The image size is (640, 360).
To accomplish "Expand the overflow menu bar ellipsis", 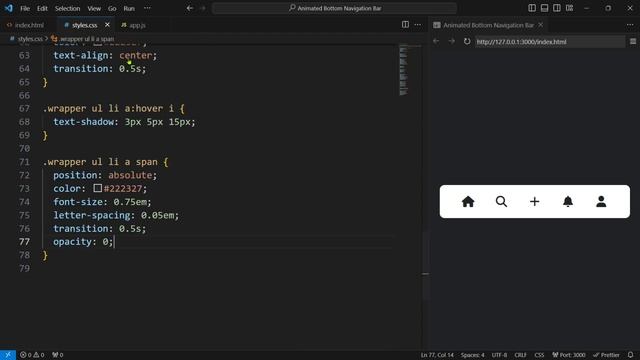I will 147,8.
